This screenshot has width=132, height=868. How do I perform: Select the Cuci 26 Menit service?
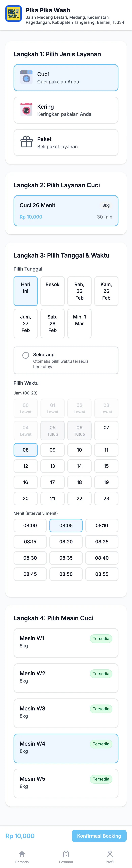coord(66,211)
